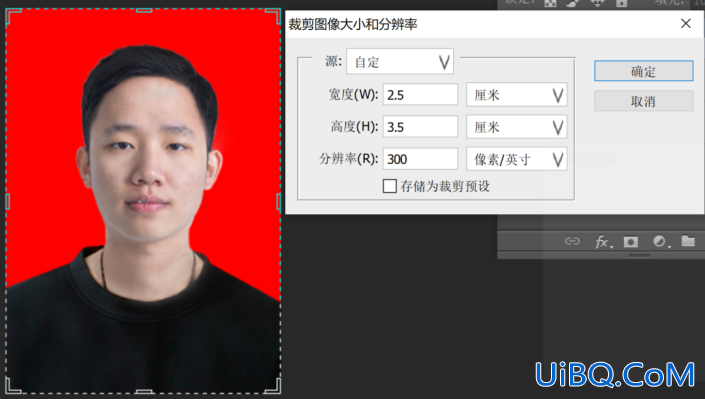Click the 取消 button

click(x=643, y=101)
